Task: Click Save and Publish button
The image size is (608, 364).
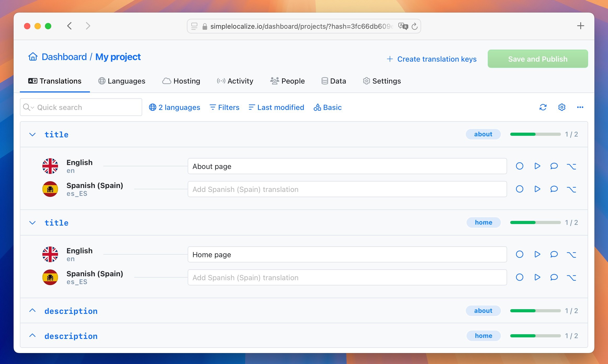Action: [538, 59]
